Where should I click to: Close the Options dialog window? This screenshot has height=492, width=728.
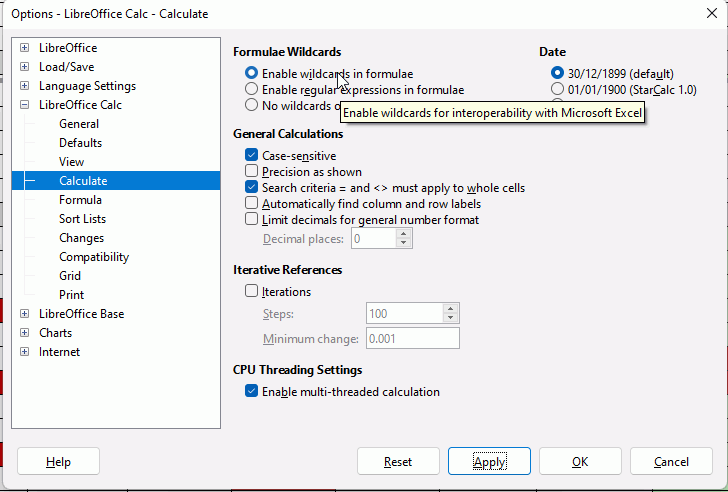pos(712,13)
